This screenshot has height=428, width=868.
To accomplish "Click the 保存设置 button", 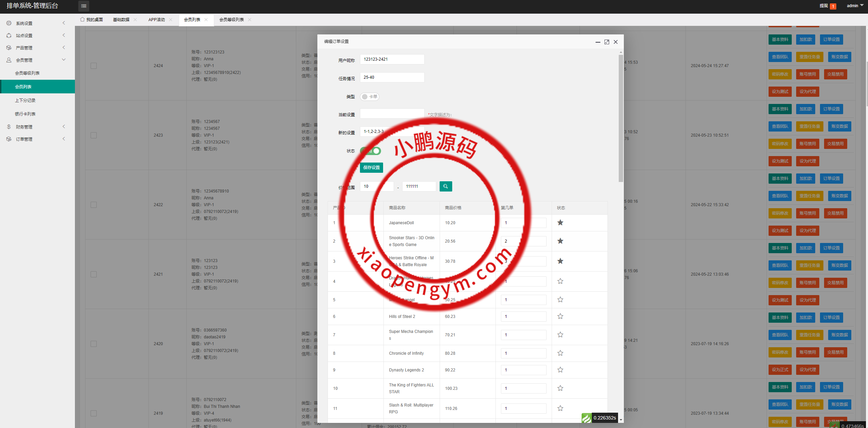I will pos(371,168).
